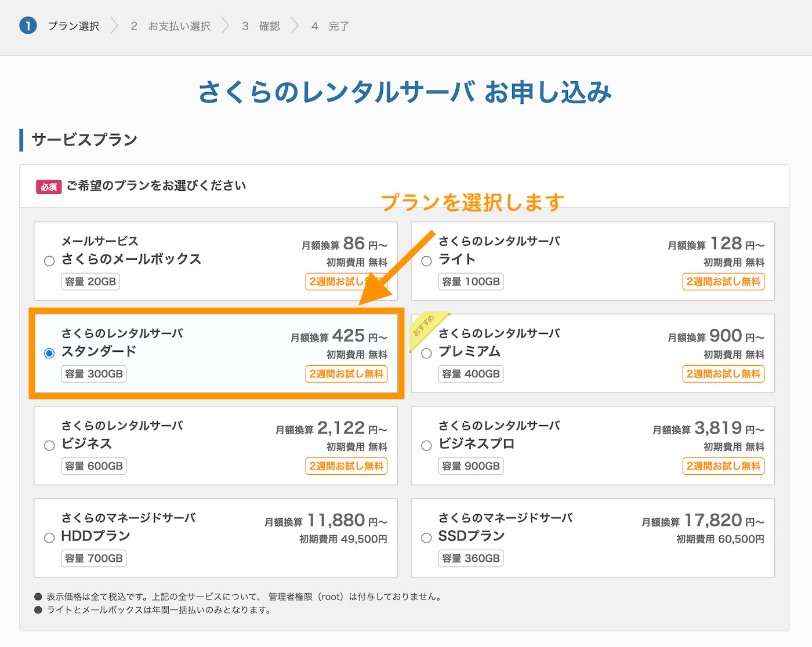
Task: Select the ビジネス plan radio button
Action: [x=49, y=446]
